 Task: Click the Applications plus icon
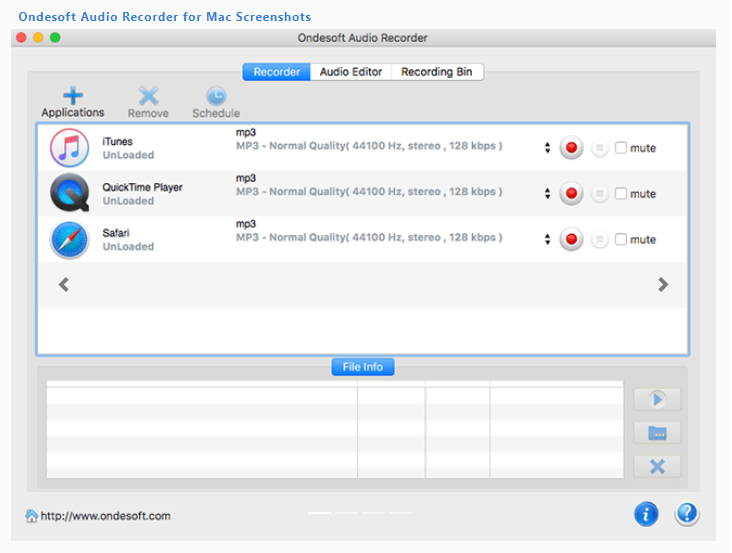click(73, 95)
